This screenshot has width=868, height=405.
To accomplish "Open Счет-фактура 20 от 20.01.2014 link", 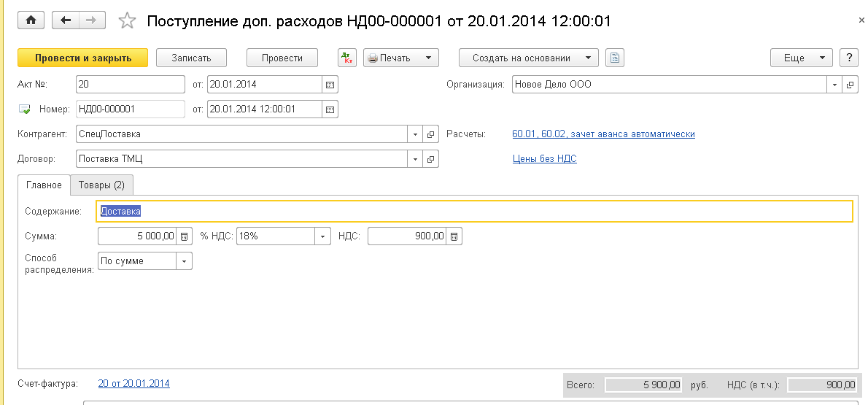I will point(133,383).
